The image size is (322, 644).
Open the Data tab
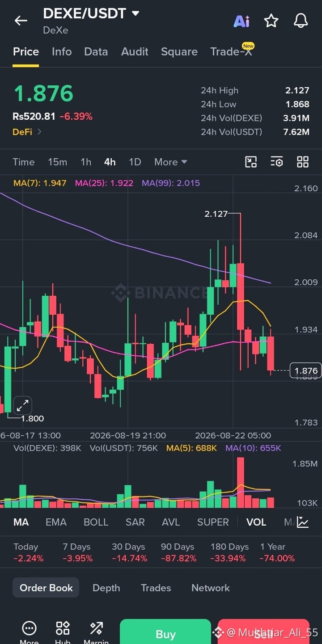96,52
